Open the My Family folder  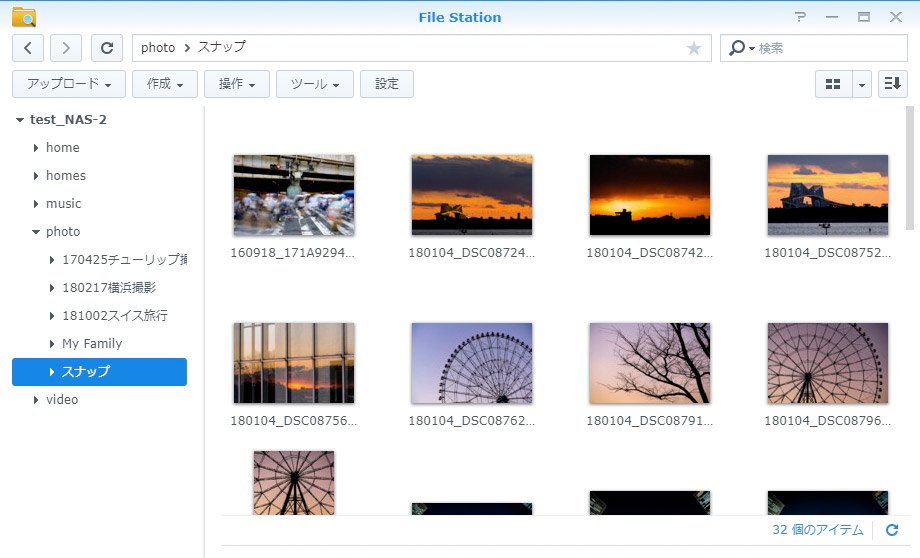click(x=92, y=344)
